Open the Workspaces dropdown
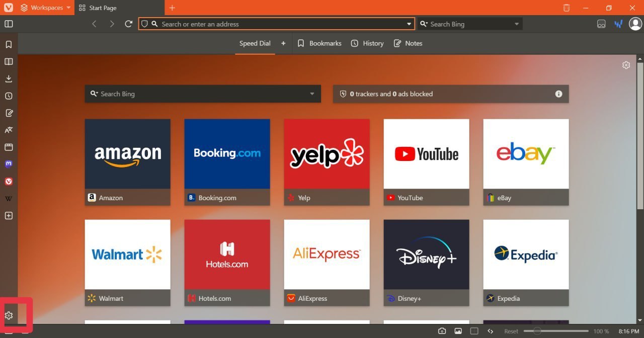 [x=46, y=8]
